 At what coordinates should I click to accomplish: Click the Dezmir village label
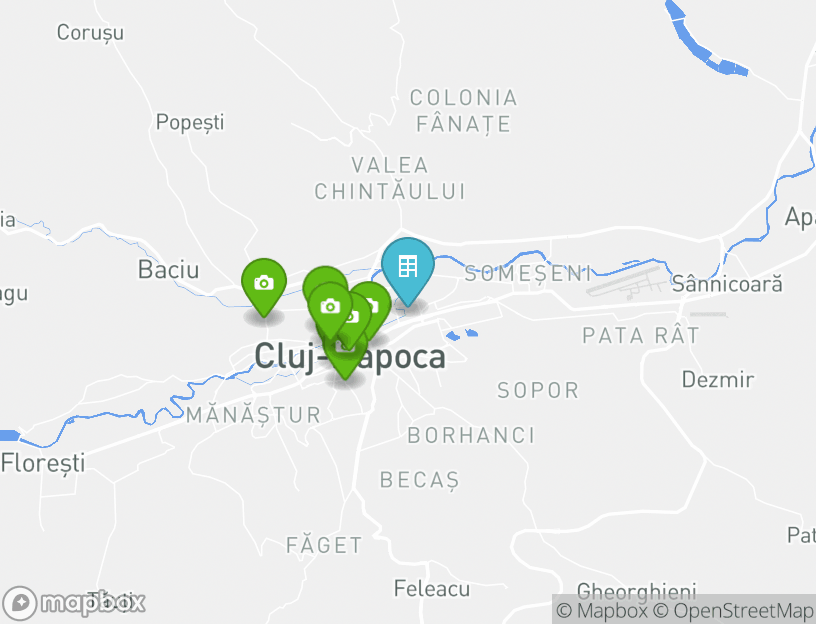click(x=718, y=379)
